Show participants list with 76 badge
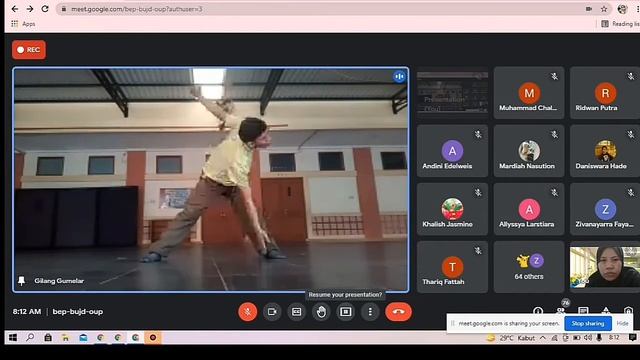The image size is (640, 360). (x=561, y=310)
